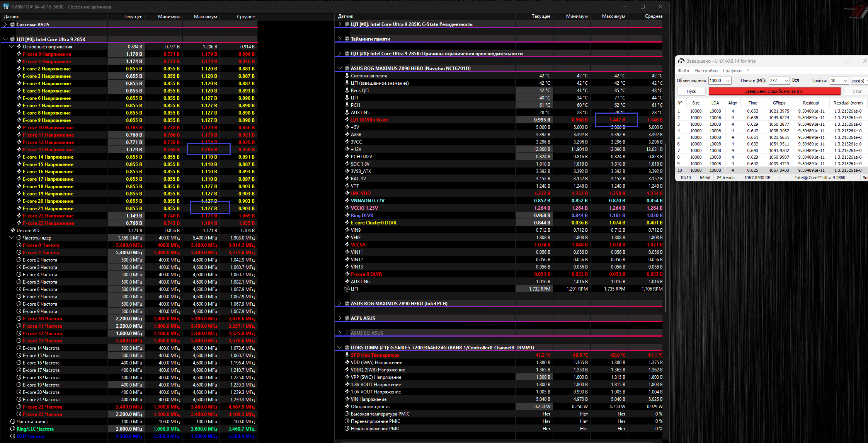Open the Графики menu in LinX
Screen dimensions: 868x443
(x=732, y=71)
